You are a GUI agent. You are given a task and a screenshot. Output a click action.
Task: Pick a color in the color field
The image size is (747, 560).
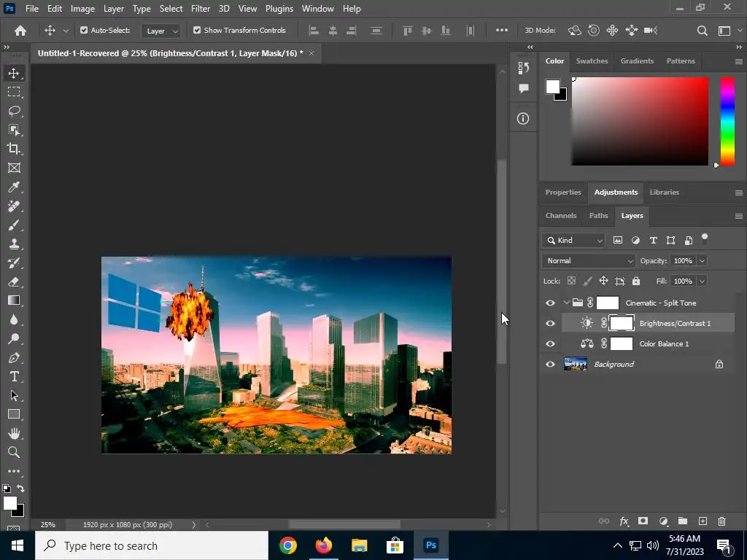click(640, 122)
